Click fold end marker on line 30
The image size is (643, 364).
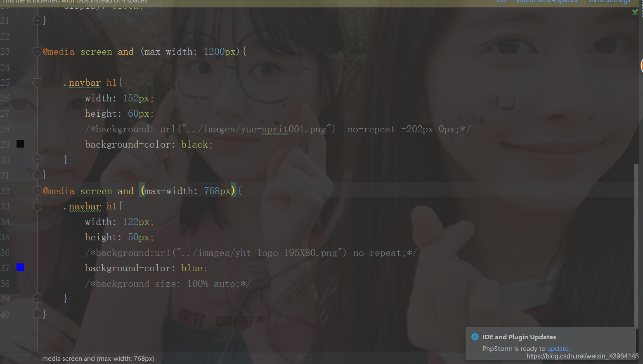pyautogui.click(x=37, y=159)
